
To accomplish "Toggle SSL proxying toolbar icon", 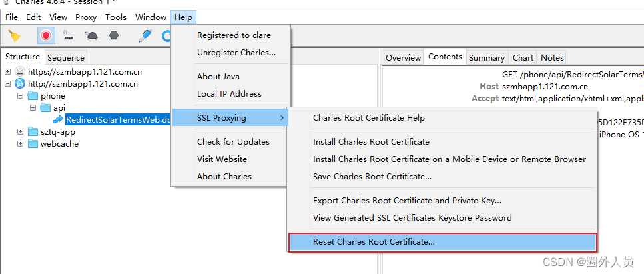I will (68, 36).
